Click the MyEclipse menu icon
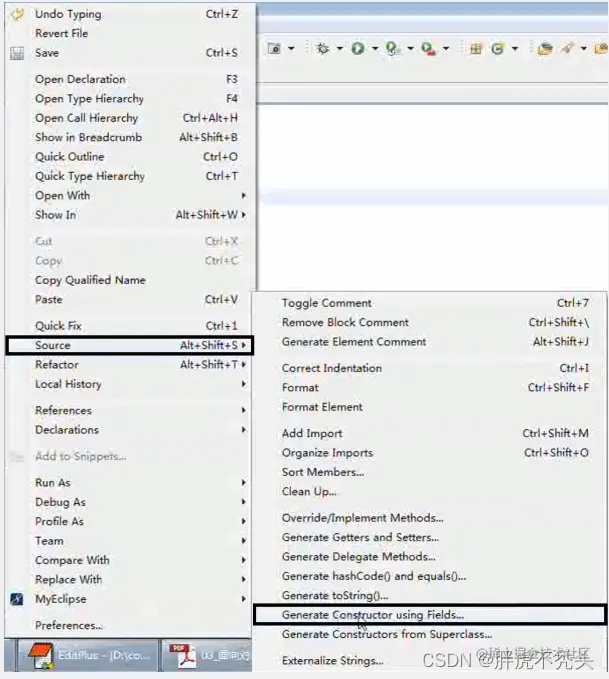 pyautogui.click(x=17, y=599)
